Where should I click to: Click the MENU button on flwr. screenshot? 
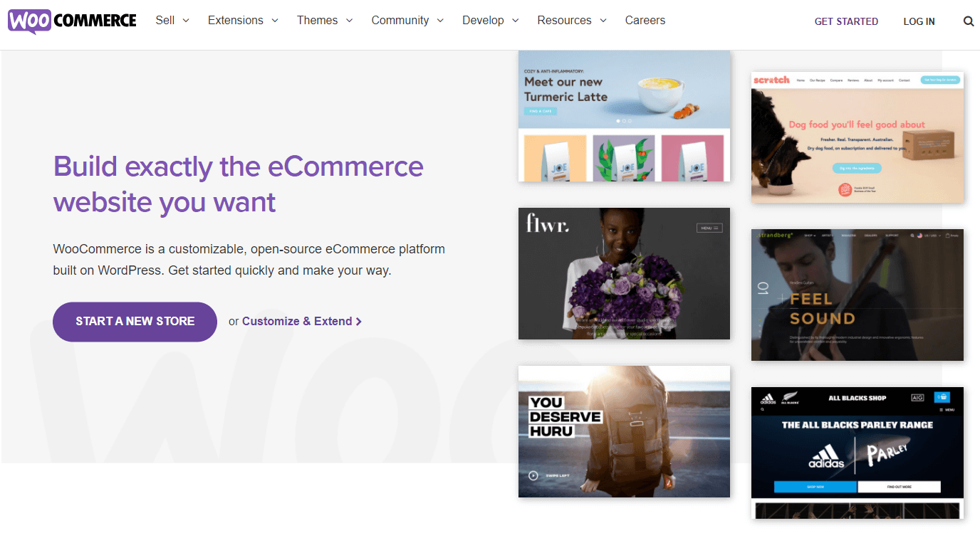pyautogui.click(x=709, y=228)
